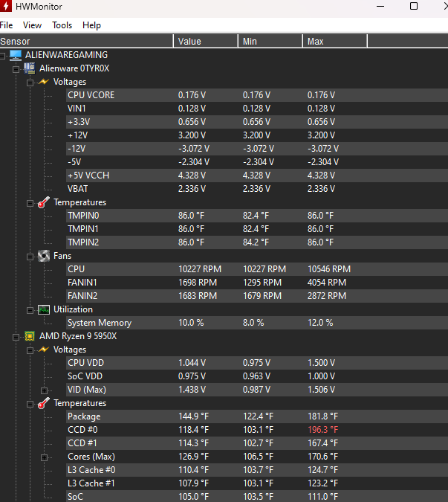Select the CPU fan row
This screenshot has width=448, height=502.
pos(257,269)
